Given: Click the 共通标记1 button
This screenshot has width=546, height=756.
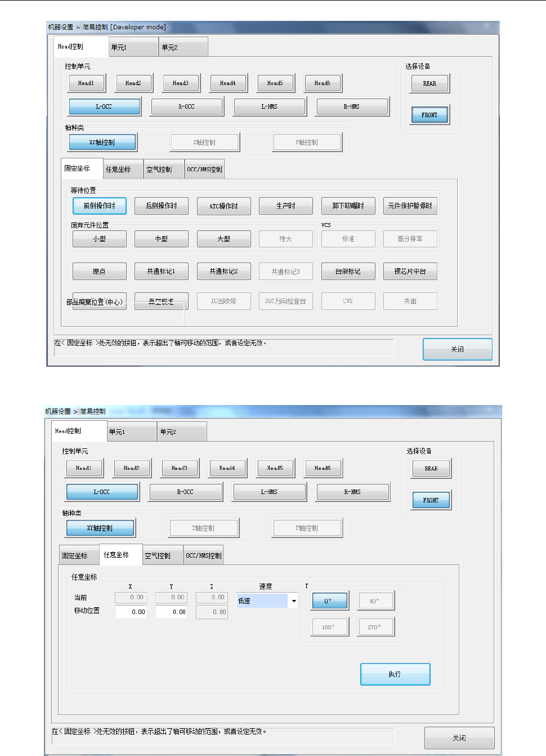Looking at the screenshot, I should coord(162,272).
